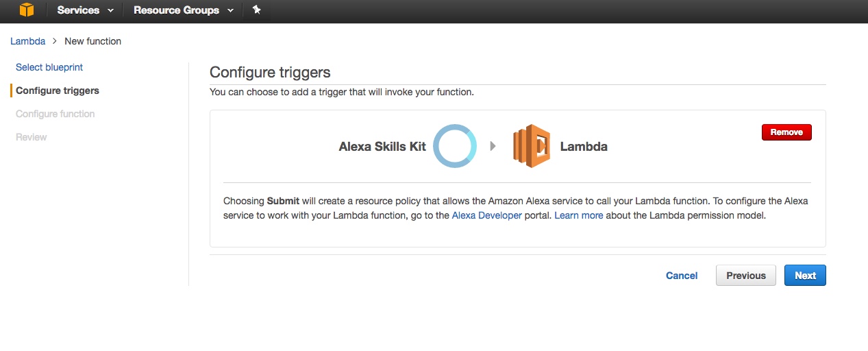Screen dimensions: 868x351
Task: Select the New function breadcrumb
Action: click(x=92, y=41)
